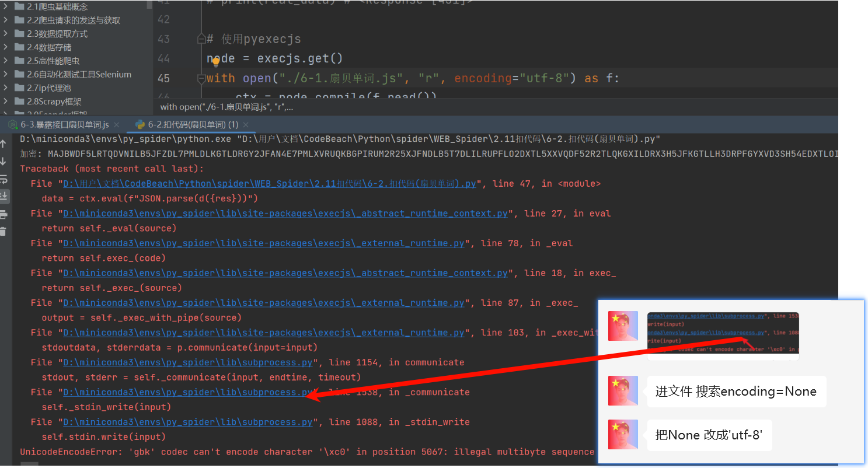Expand the 2.1爬虫基础概念 folder

5,6
